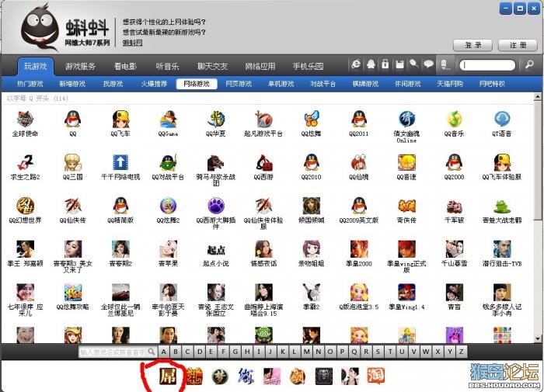Open QT语音 voice chat icon
The image size is (544, 392).
point(502,120)
